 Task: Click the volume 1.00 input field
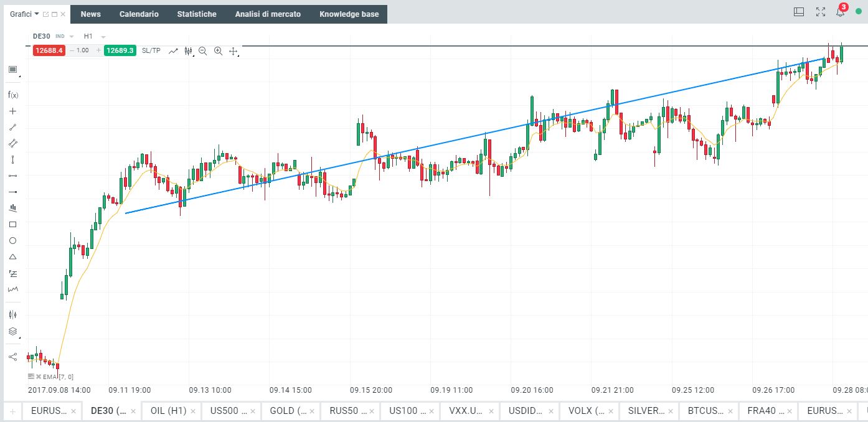coord(82,50)
